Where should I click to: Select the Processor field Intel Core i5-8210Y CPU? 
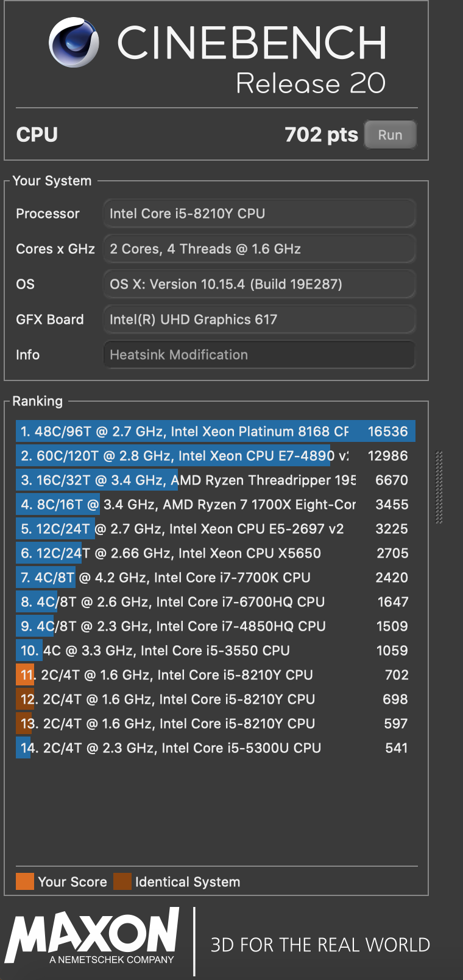pos(260,214)
